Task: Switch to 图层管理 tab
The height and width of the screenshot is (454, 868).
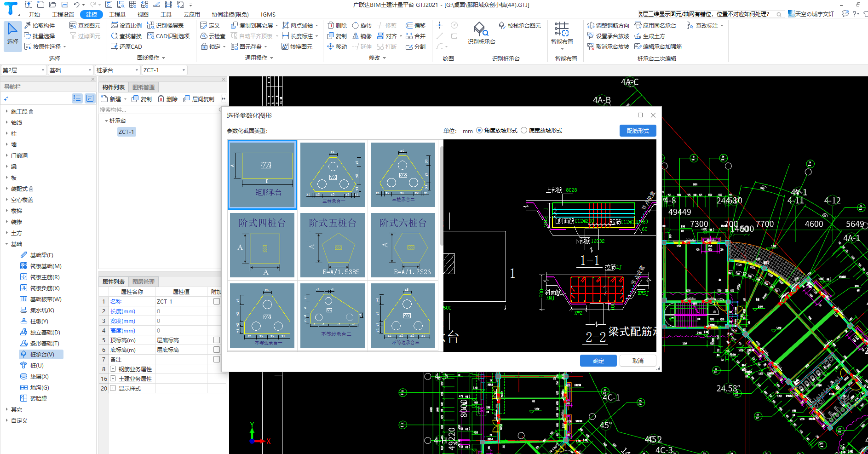Action: [144, 282]
